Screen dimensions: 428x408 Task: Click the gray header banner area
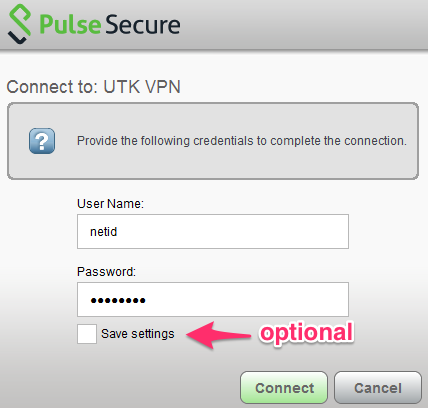pyautogui.click(x=214, y=25)
